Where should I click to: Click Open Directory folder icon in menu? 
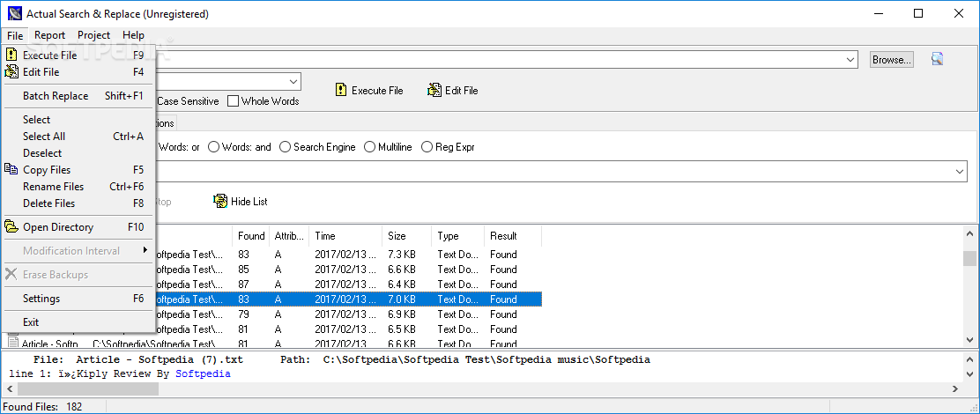(x=11, y=226)
